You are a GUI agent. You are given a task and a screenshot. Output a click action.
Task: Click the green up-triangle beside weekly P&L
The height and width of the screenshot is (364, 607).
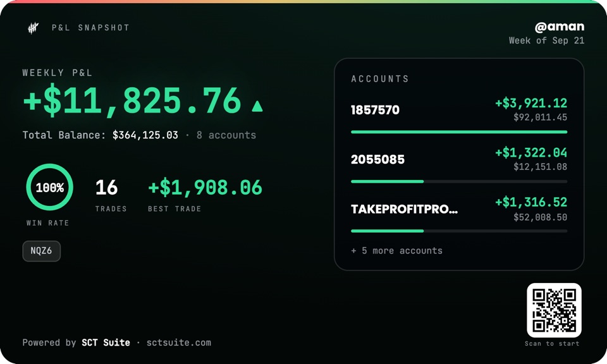point(257,106)
